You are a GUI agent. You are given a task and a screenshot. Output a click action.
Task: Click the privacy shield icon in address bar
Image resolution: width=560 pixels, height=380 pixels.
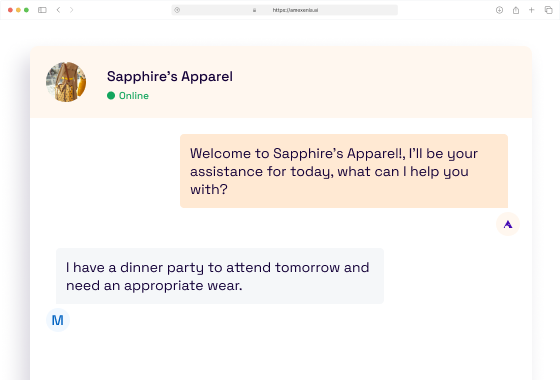[177, 10]
